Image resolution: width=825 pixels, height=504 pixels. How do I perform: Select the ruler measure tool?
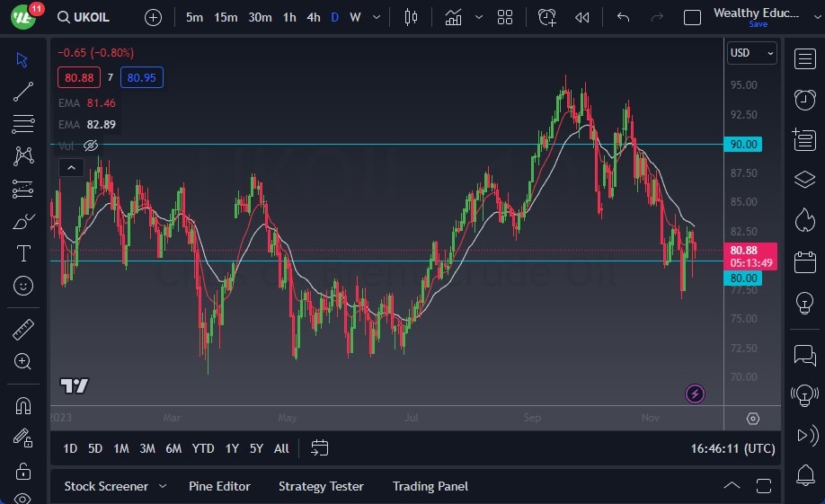pos(22,330)
